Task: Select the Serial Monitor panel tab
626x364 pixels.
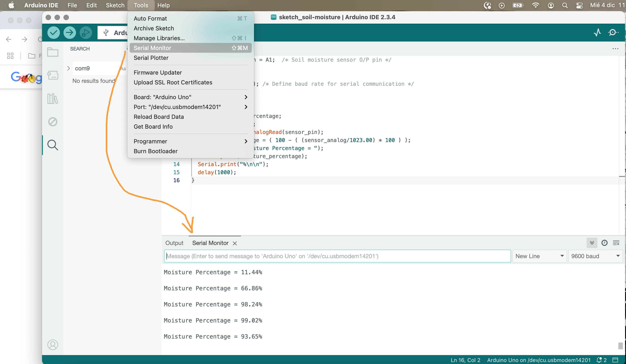Action: click(210, 243)
